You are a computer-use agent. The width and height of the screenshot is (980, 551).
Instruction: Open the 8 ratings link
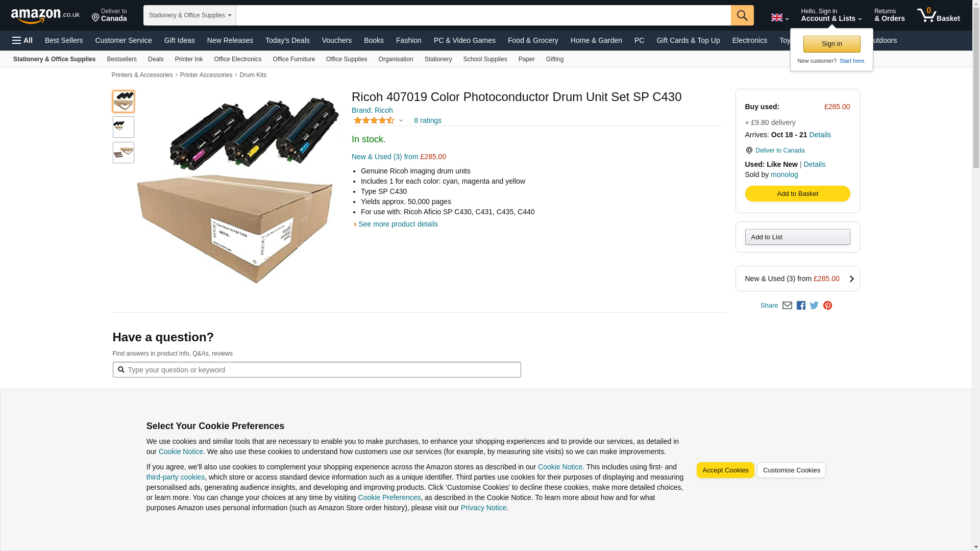[427, 121]
